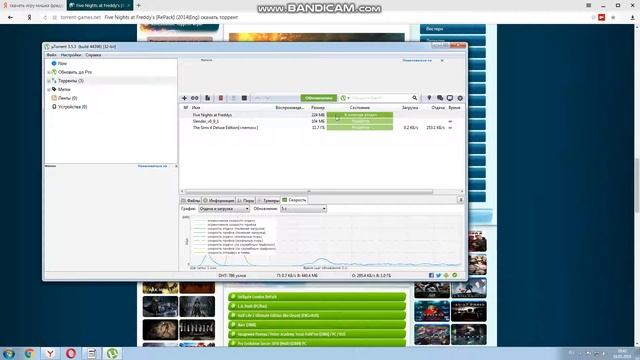Select Ленты (0) in the sidebar
The image size is (640, 360).
[67, 98]
